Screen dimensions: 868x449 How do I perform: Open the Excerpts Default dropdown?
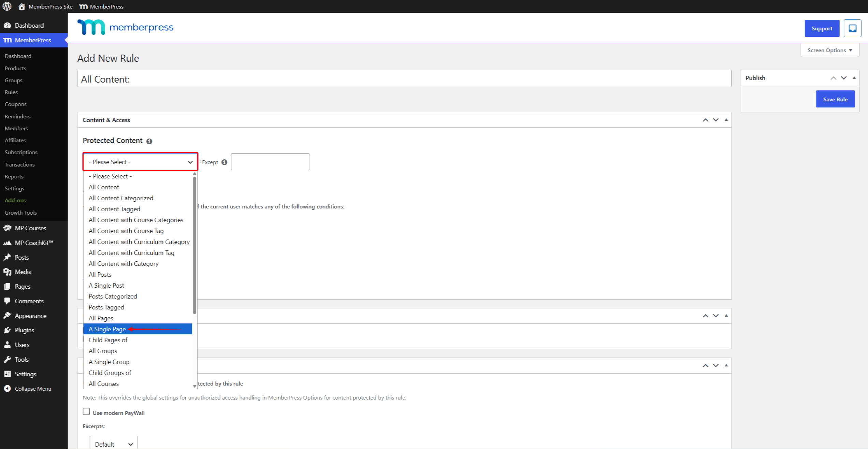pos(114,443)
